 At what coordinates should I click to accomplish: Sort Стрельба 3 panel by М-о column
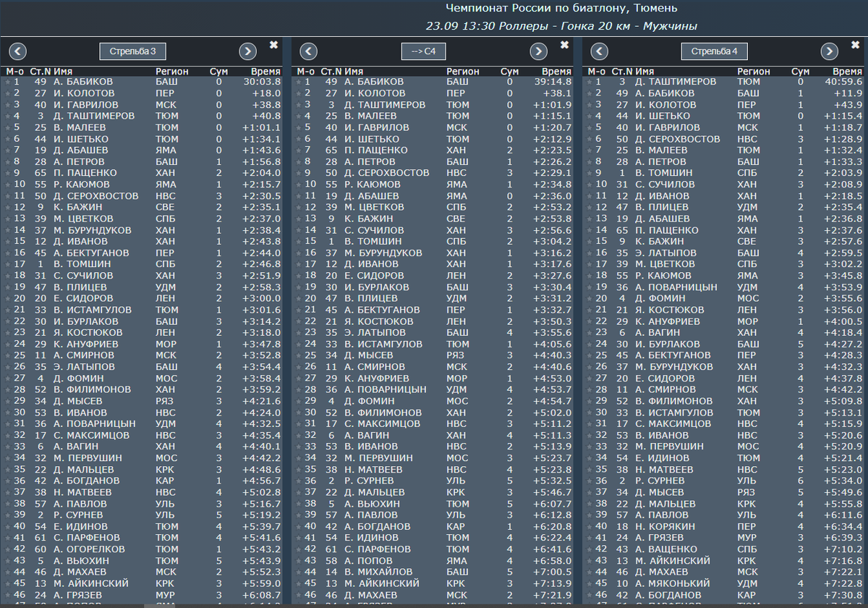[14, 72]
